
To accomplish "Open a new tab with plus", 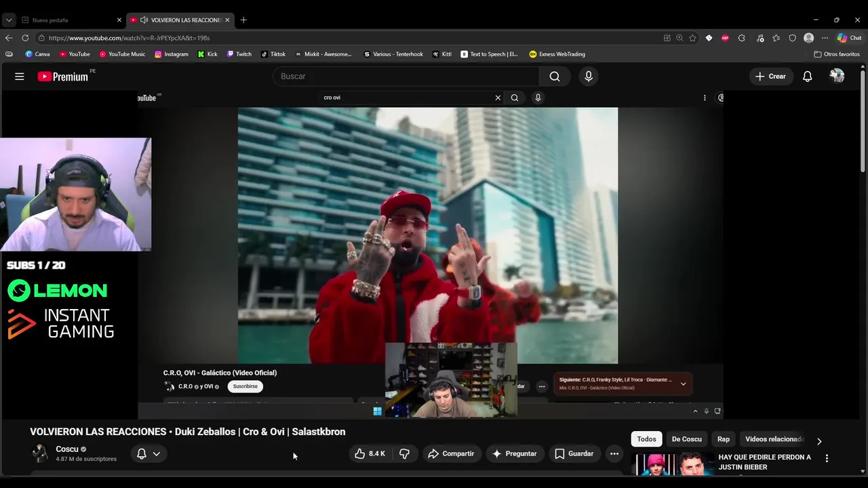I will click(243, 20).
